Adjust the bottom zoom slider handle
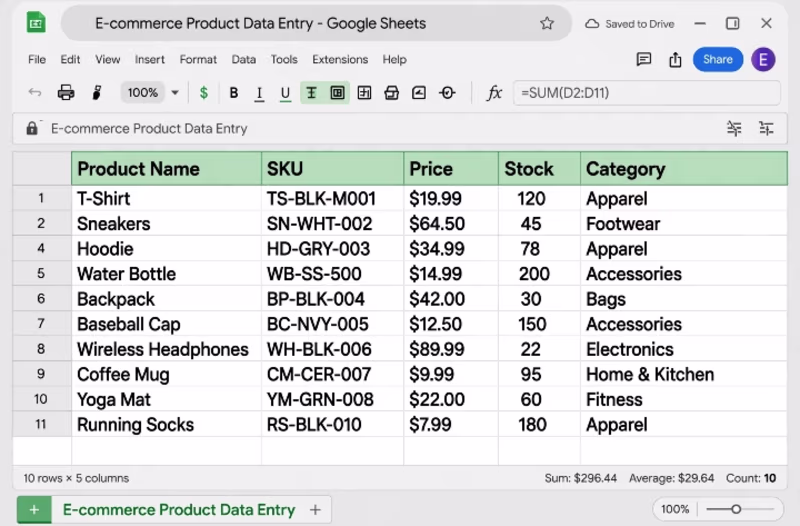The image size is (800, 526). 736,509
